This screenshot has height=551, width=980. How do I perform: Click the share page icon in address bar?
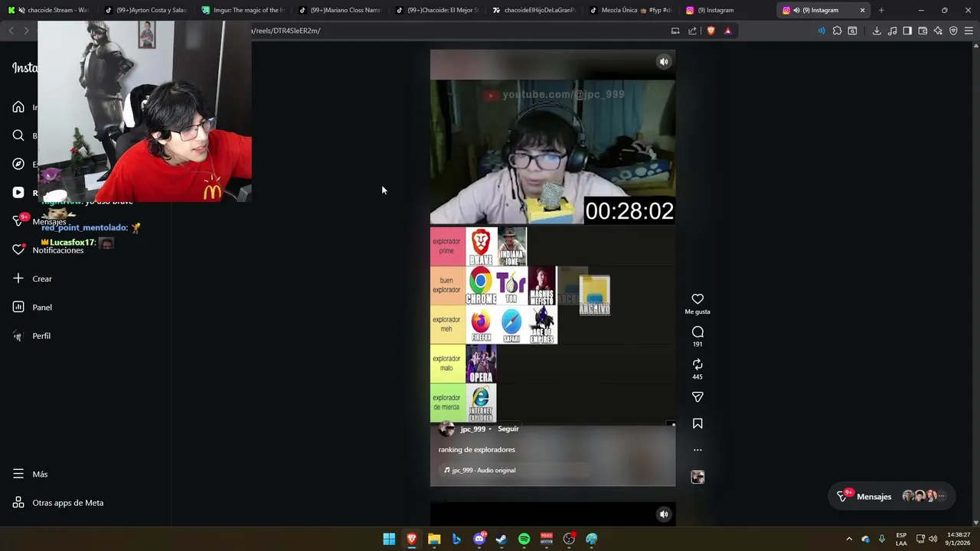[x=693, y=31]
